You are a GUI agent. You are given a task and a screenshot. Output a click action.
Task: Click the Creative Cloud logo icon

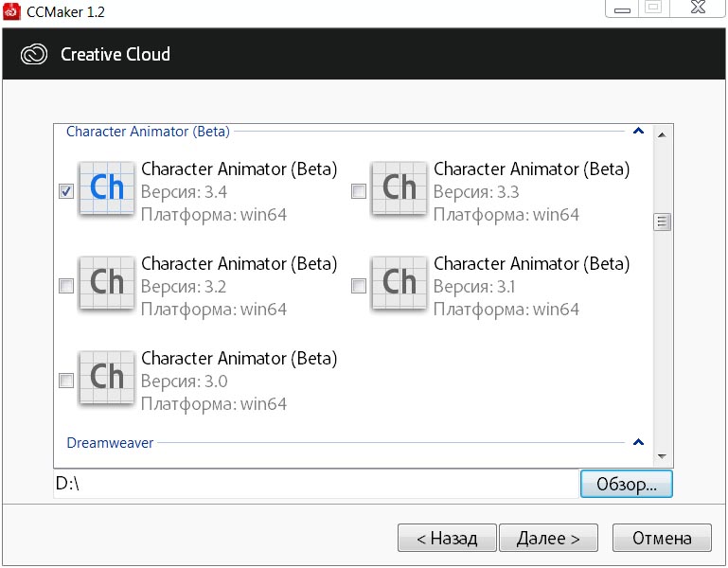pyautogui.click(x=34, y=54)
